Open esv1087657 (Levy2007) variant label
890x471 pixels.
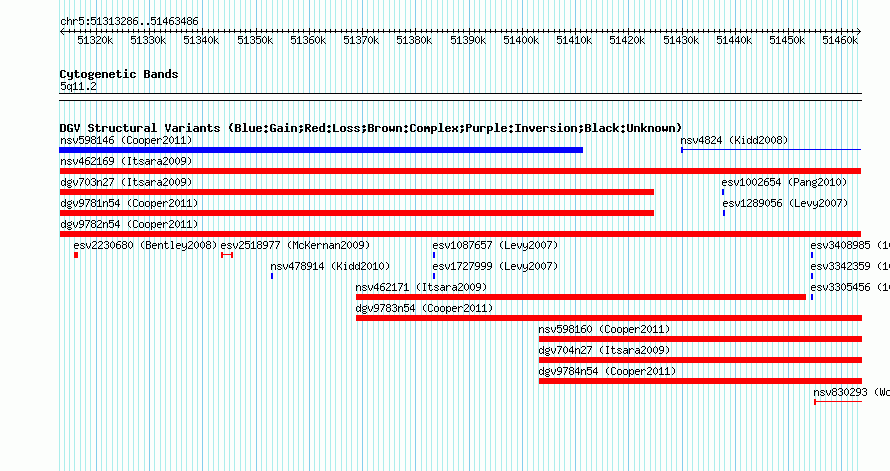point(495,245)
